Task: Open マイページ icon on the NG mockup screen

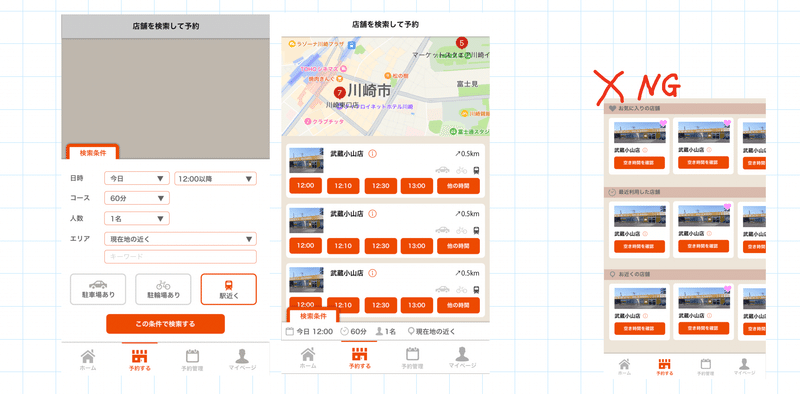Action: pyautogui.click(x=744, y=364)
